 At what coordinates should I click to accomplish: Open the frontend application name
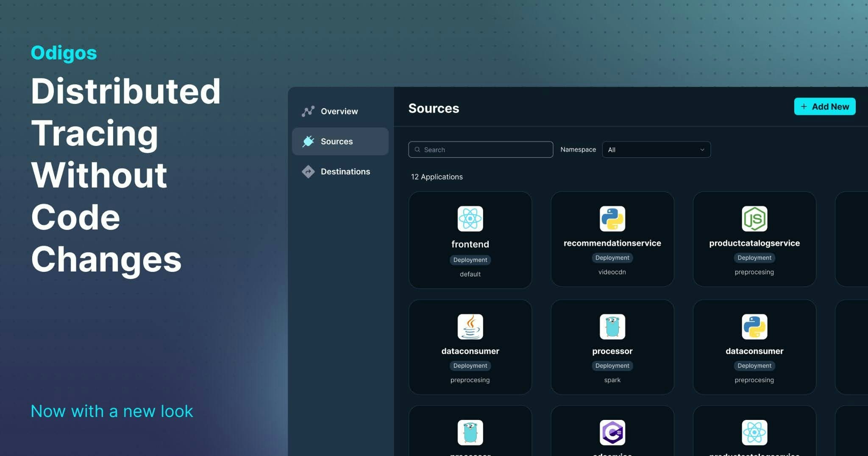[x=470, y=244]
